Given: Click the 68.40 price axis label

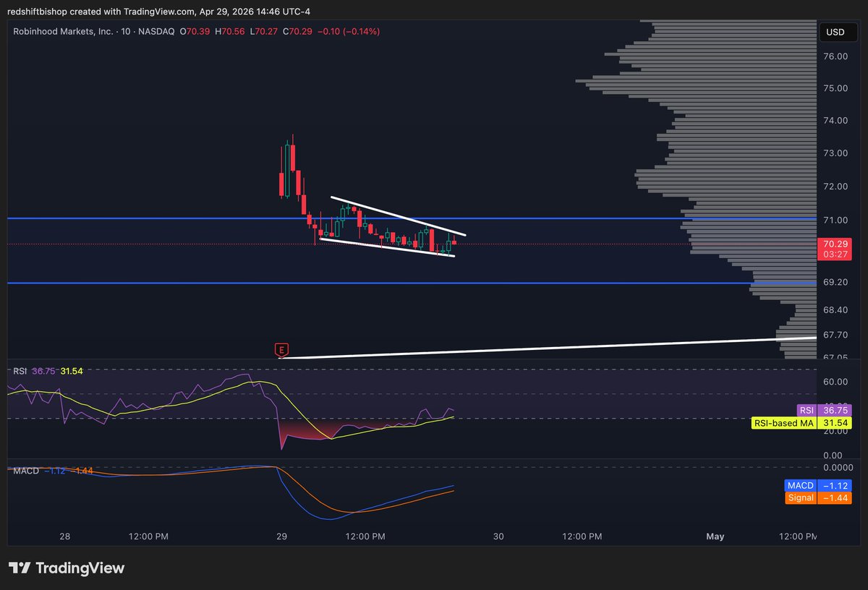Looking at the screenshot, I should click(x=835, y=310).
